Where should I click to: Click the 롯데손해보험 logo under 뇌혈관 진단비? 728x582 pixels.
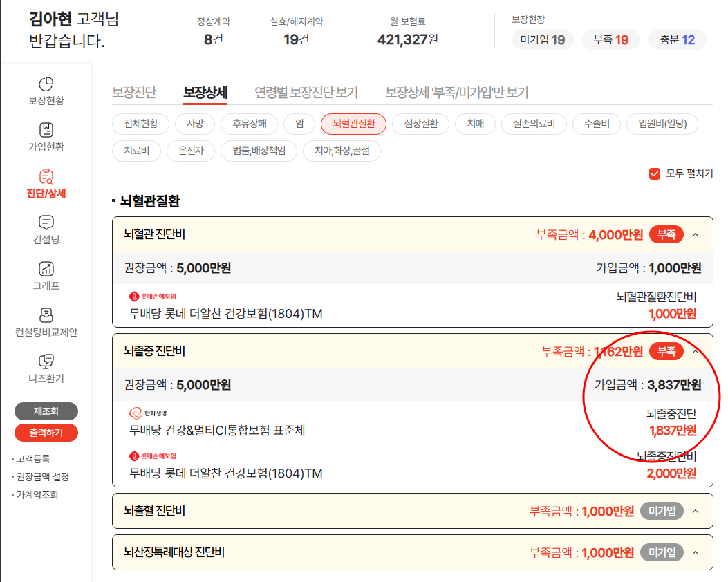coord(153,297)
